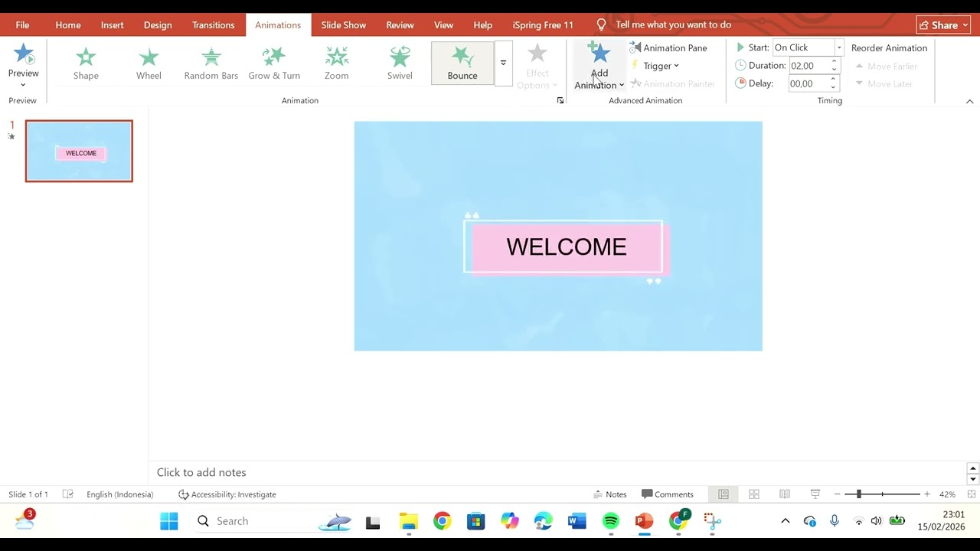Expand the animation gallery More arrow
980x551 pixels.
click(x=503, y=63)
